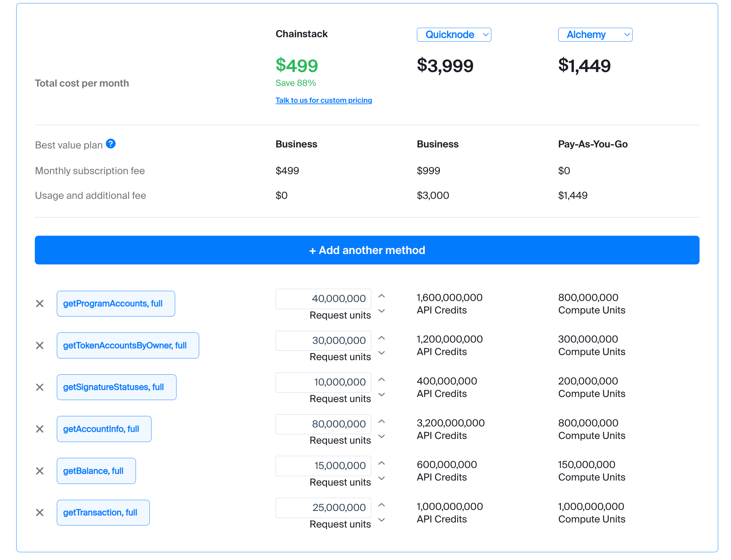Delete the getSignatureStatuses row with X
The width and height of the screenshot is (731, 560).
point(40,387)
